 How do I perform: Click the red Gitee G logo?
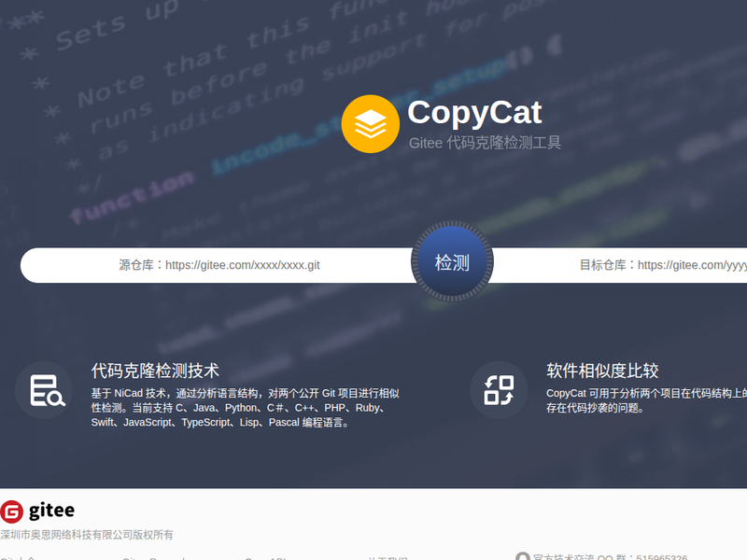[11, 511]
